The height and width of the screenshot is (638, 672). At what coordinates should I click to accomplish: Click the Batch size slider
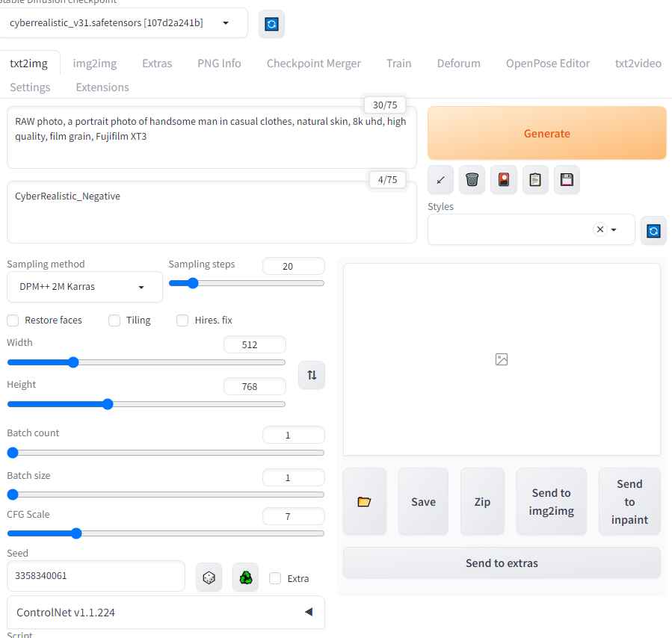click(166, 495)
